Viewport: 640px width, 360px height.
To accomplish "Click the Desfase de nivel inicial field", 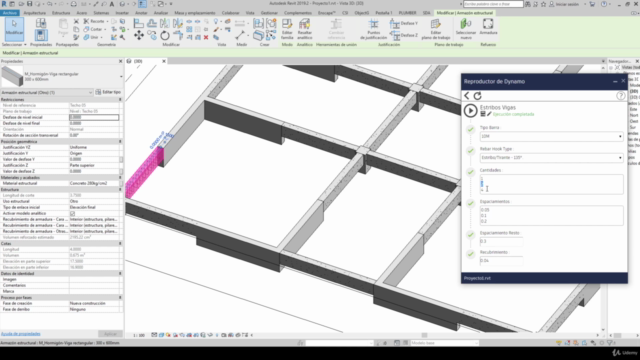I will click(x=94, y=117).
